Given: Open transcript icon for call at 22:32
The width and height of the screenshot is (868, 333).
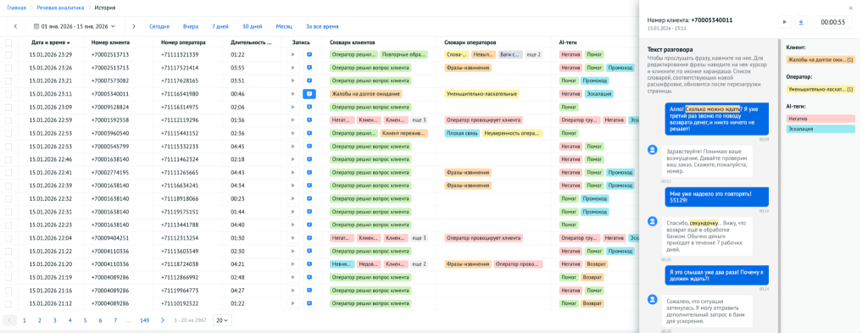Looking at the screenshot, I should pyautogui.click(x=309, y=198).
